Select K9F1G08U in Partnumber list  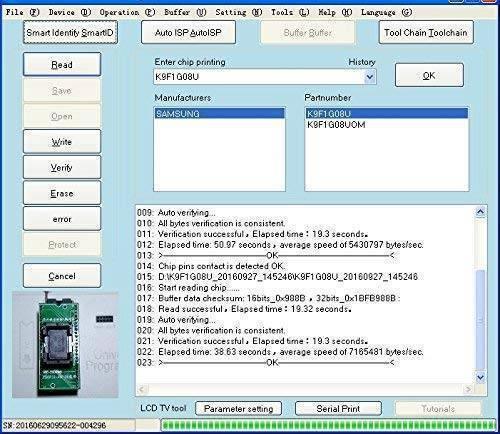point(387,113)
